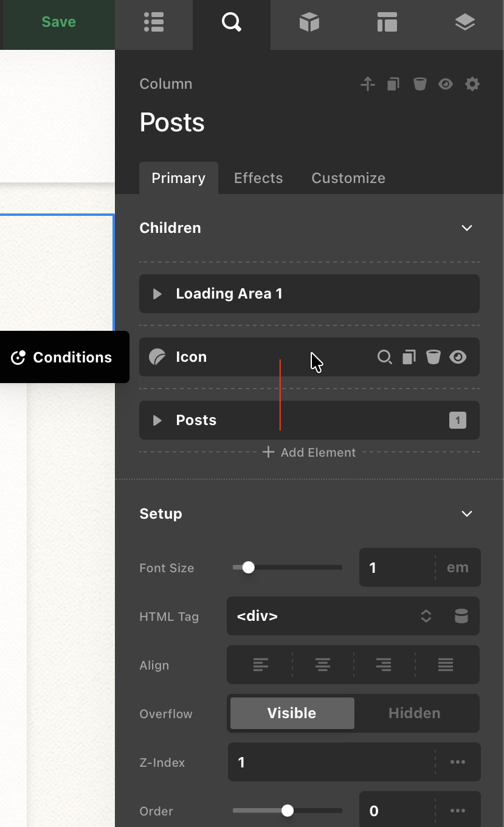This screenshot has height=827, width=504.
Task: Click the Go to parent arrow icon
Action: click(x=367, y=84)
